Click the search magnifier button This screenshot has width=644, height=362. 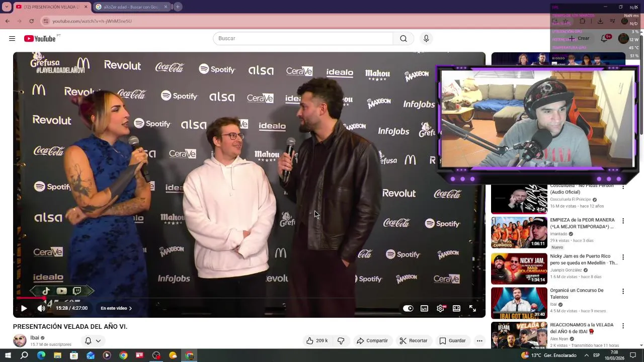(x=404, y=39)
